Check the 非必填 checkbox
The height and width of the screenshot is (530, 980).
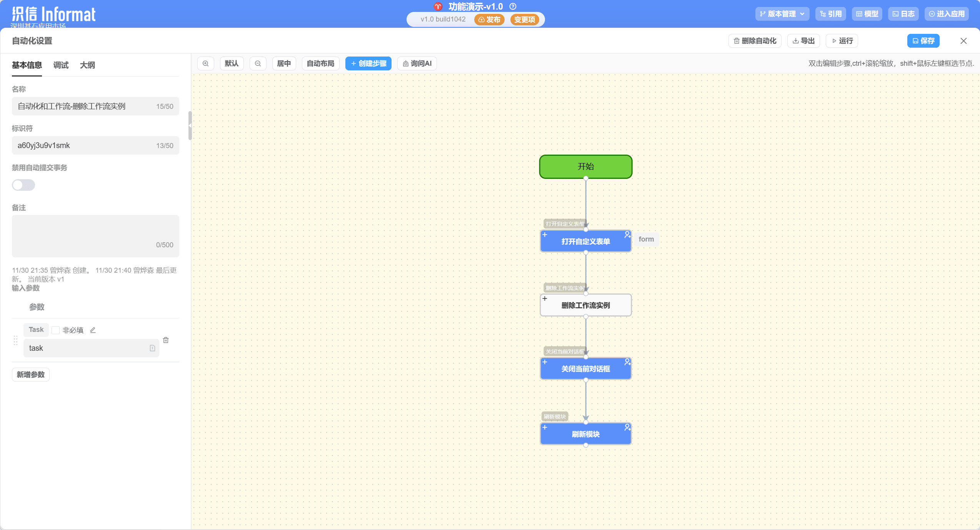point(56,330)
